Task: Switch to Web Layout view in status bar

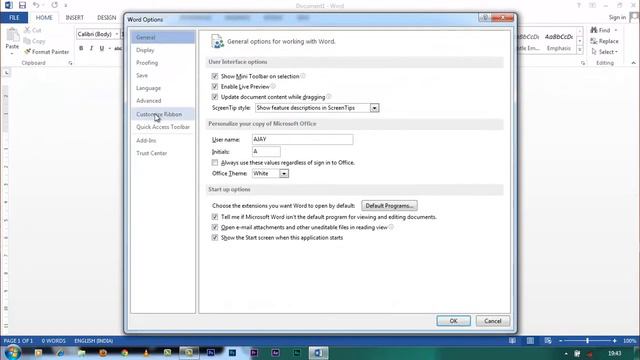Action: (548, 341)
